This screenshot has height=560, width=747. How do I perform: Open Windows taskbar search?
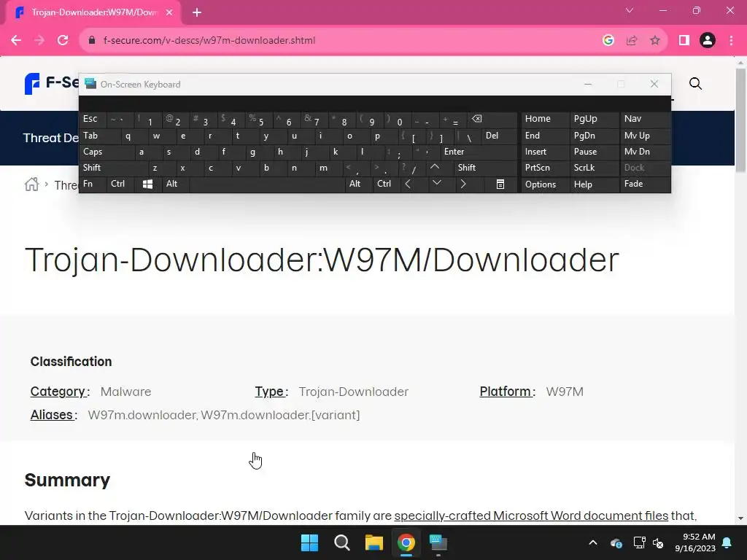(342, 542)
